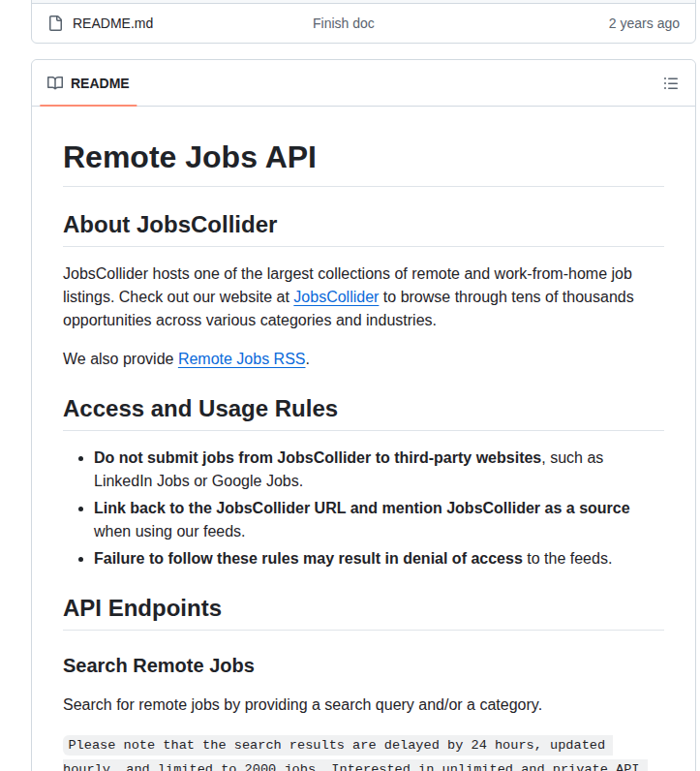Click 'Search for remote jobs by providing' sentence
The image size is (700, 771).
pos(302,704)
